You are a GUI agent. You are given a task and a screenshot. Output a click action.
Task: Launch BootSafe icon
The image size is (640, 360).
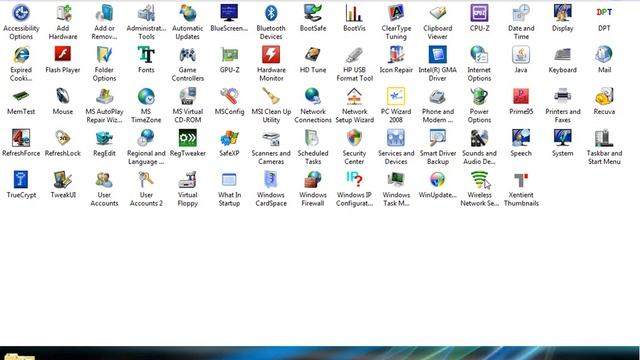pos(313,13)
